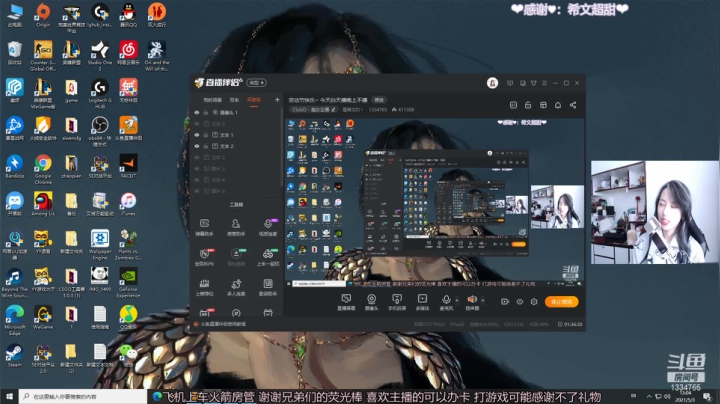The width and height of the screenshot is (720, 404).
Task: Switch to the first scene tab
Action: 212,100
